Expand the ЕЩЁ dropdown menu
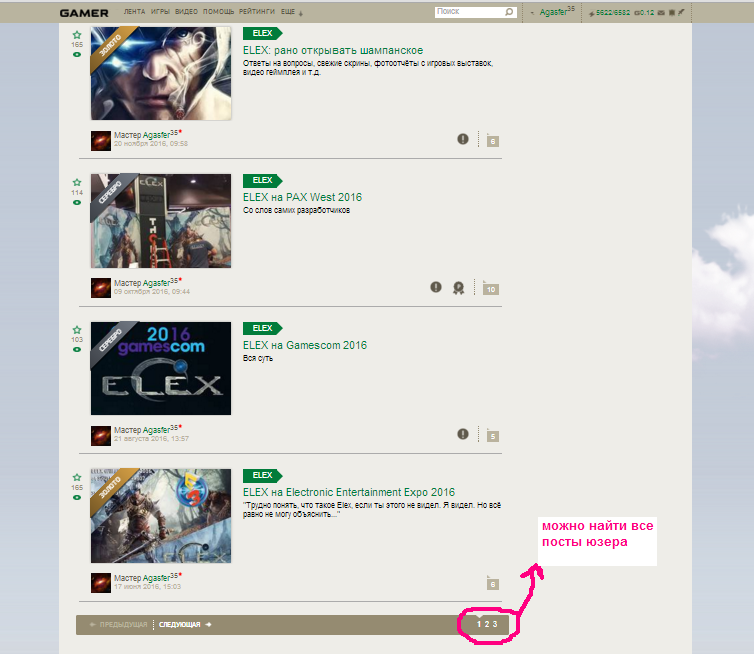Screen dimensions: 754x654 coord(291,12)
